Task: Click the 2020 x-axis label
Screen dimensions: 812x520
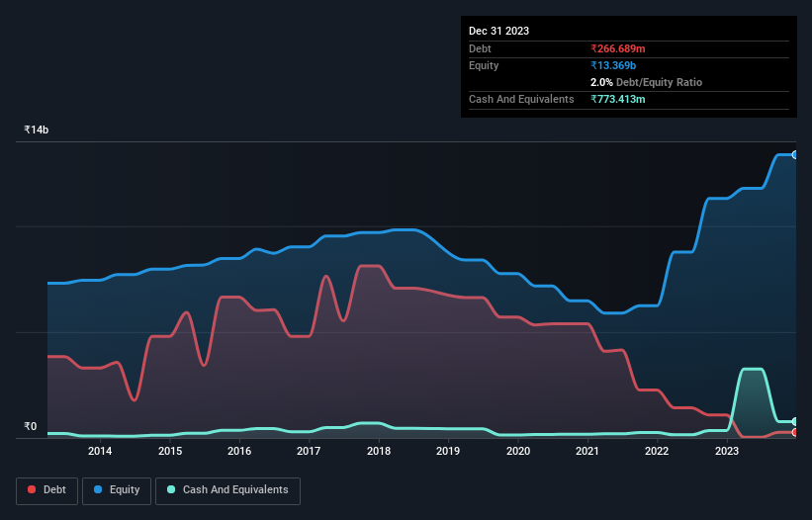Action: (x=518, y=451)
